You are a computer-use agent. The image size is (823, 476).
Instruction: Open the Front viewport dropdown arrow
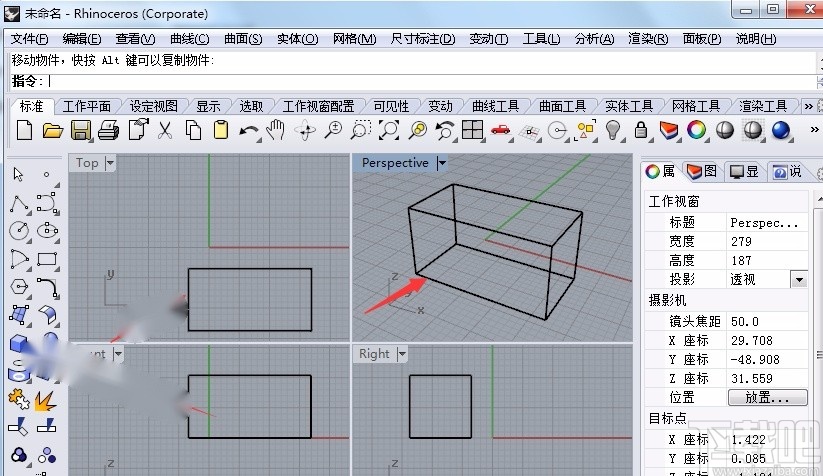click(118, 354)
